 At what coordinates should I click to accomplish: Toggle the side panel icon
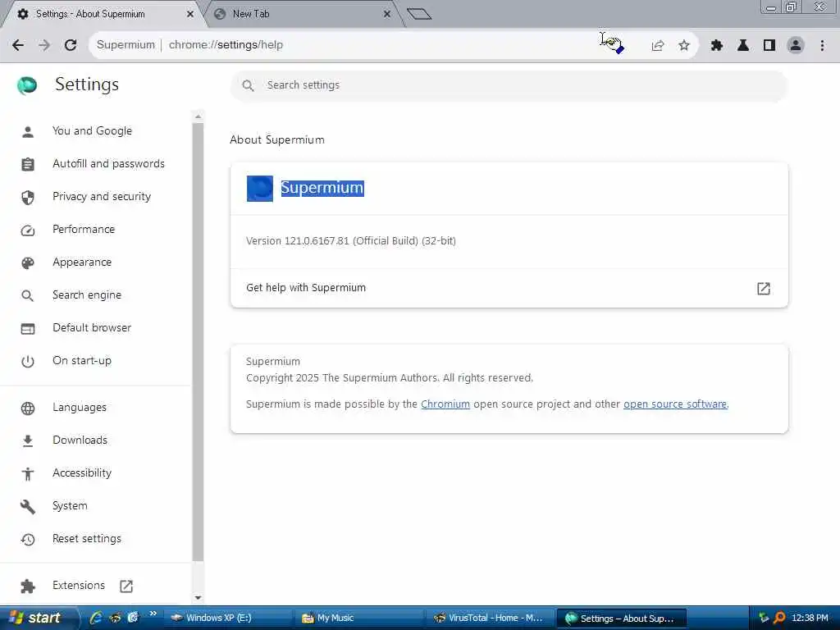(769, 46)
